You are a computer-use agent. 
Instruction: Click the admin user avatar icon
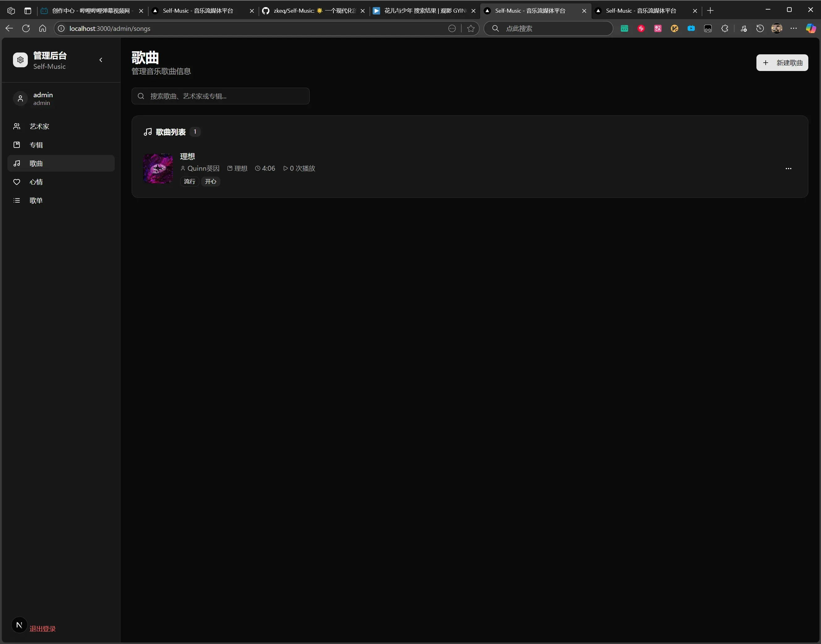click(20, 98)
